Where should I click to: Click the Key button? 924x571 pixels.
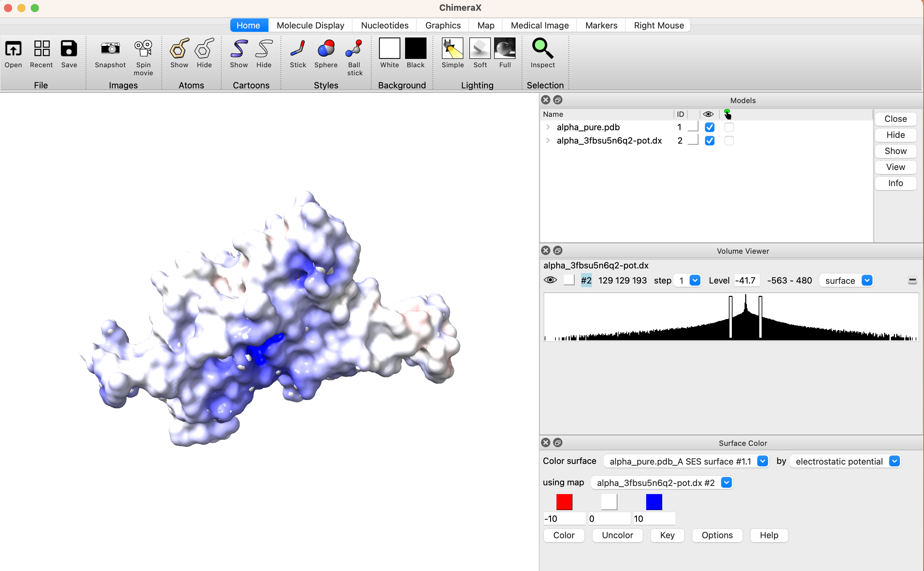click(667, 535)
